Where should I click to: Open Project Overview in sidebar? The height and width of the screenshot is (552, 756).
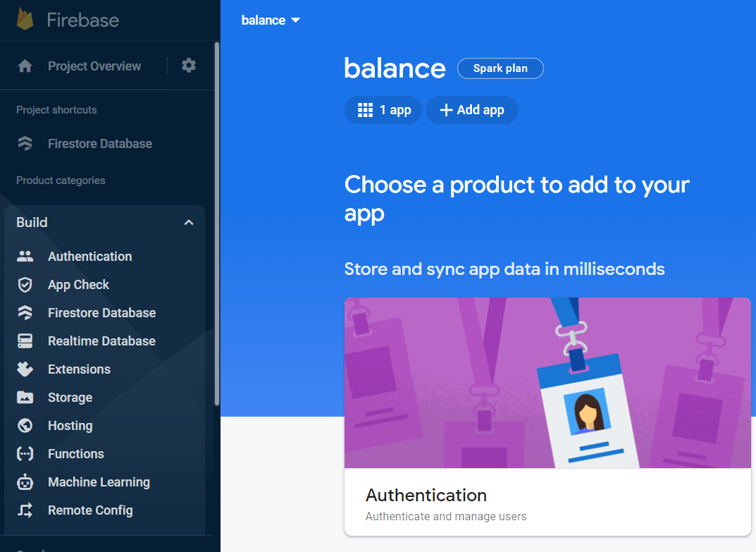click(94, 66)
